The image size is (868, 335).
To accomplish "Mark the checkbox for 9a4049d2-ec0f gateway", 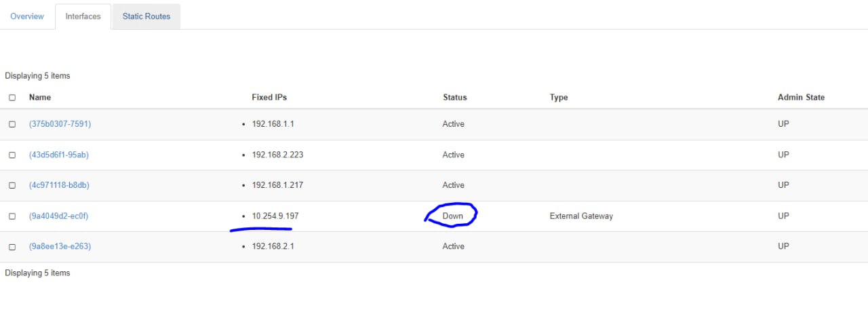I will click(12, 216).
